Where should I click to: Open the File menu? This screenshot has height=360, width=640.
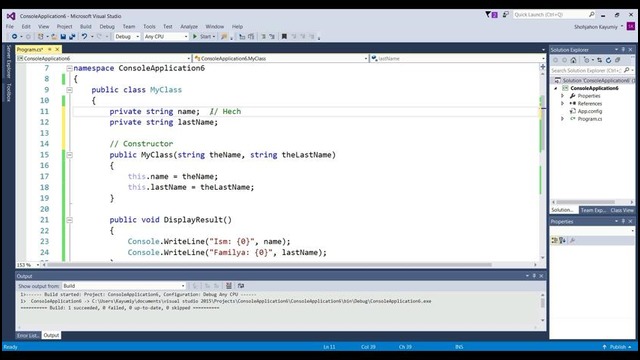[x=10, y=27]
